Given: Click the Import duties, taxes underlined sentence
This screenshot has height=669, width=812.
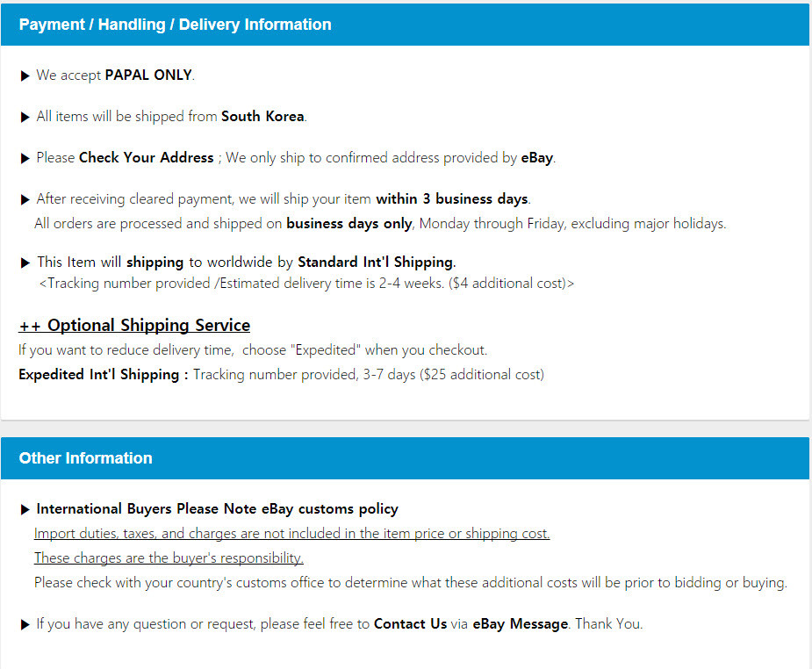Looking at the screenshot, I should click(291, 534).
